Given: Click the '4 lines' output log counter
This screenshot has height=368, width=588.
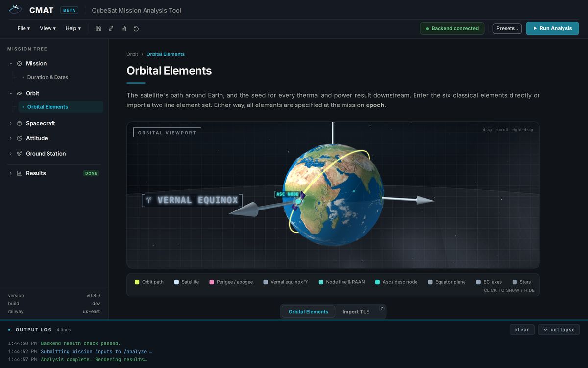Looking at the screenshot, I should click(x=64, y=330).
